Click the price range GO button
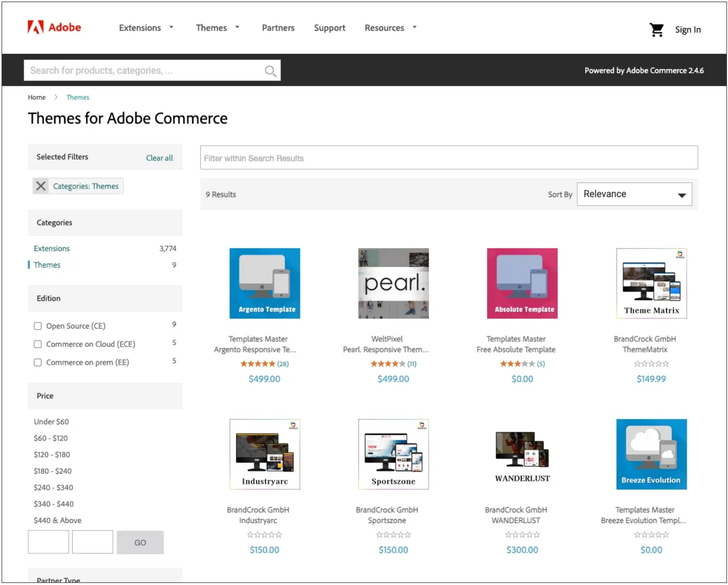 point(140,542)
